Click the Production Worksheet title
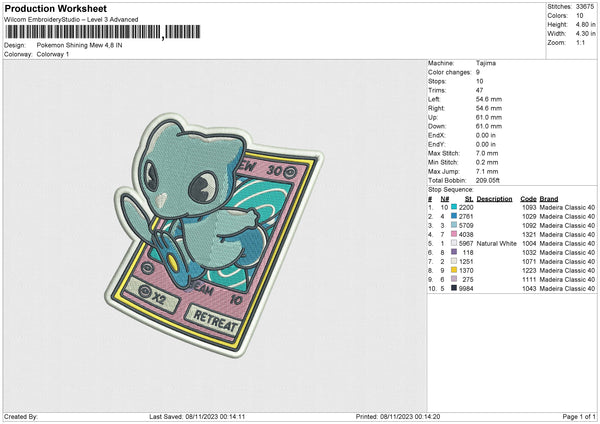 [x=55, y=9]
